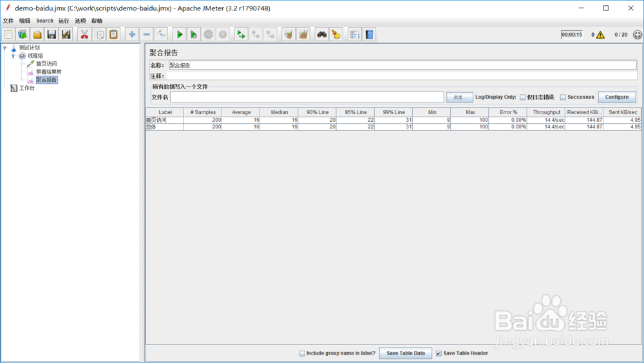The image size is (644, 363).
Task: Click the Save Table Data button
Action: (405, 353)
